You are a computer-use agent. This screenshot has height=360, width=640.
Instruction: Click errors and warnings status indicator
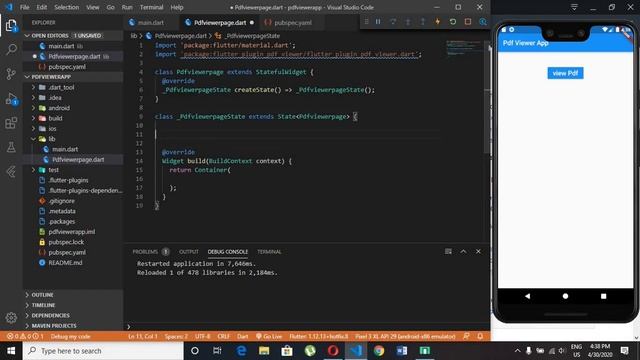(25, 336)
